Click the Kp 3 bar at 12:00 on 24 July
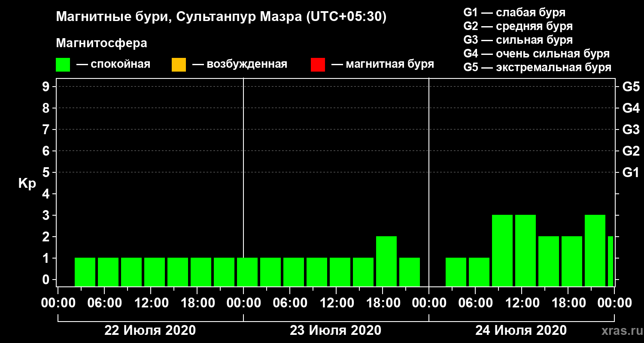This screenshot has width=644, height=343. click(x=526, y=250)
